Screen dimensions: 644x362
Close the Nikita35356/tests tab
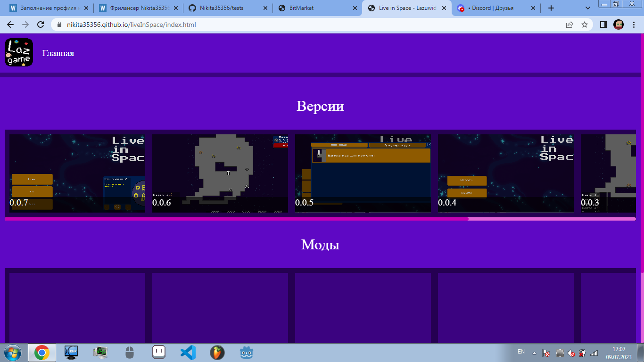click(x=265, y=8)
